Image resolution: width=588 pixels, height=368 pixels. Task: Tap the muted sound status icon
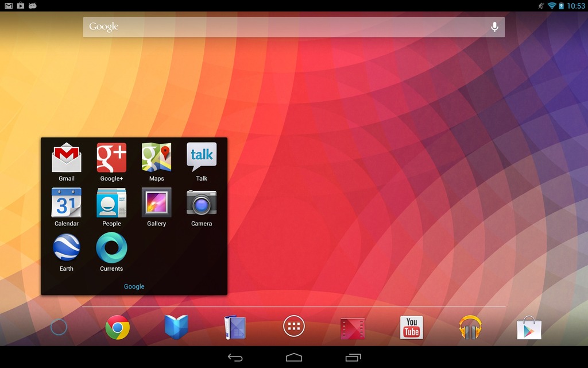point(541,6)
